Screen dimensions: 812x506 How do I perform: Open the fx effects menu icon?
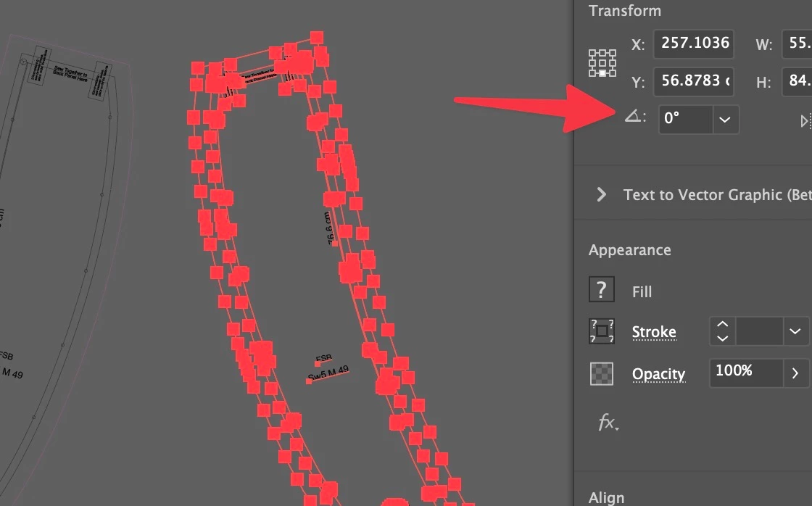pos(608,423)
